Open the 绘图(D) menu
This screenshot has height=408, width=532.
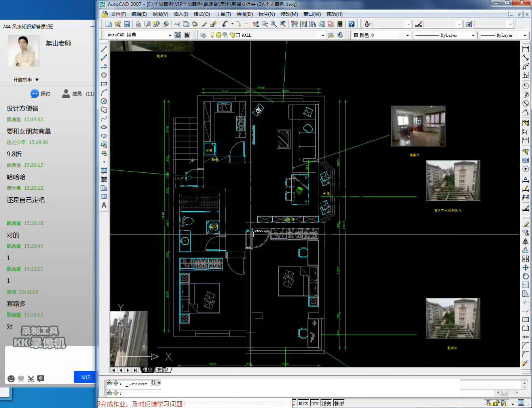coord(244,14)
